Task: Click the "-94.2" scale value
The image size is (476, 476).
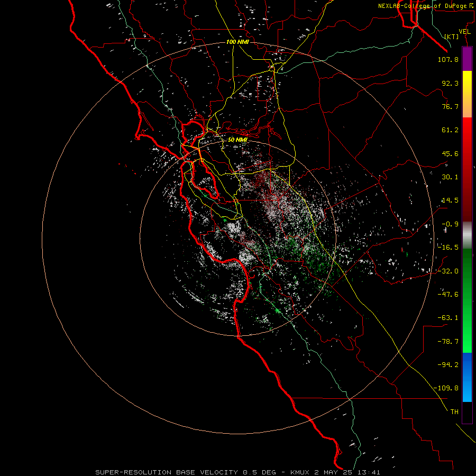Action: pos(448,364)
